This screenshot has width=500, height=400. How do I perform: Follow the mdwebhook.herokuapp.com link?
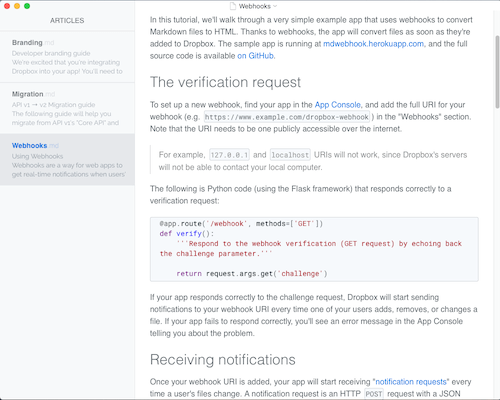(x=373, y=44)
